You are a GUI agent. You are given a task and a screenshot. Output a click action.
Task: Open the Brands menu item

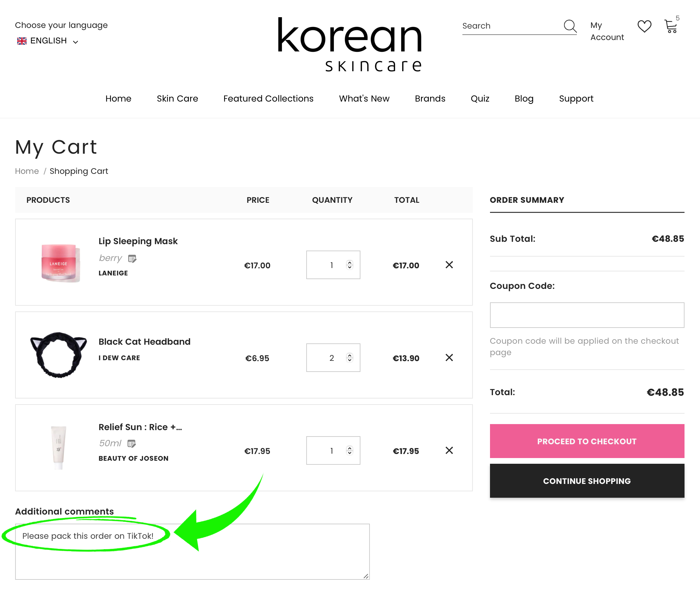click(430, 99)
